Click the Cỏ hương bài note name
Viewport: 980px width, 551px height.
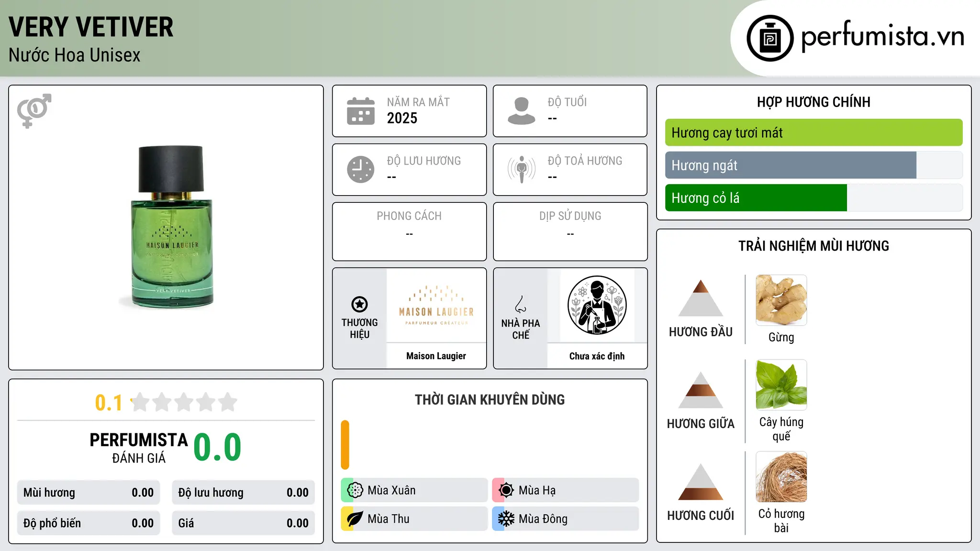coord(781,521)
